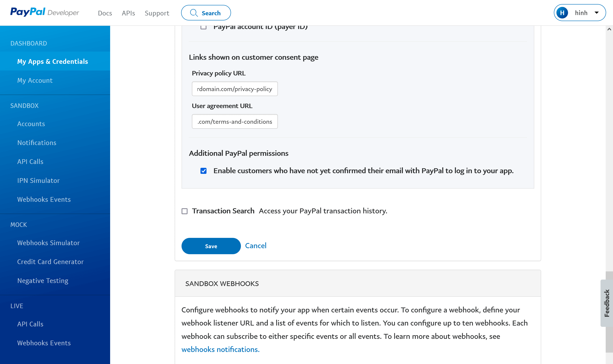Click the scrollbar up arrow

point(609,29)
